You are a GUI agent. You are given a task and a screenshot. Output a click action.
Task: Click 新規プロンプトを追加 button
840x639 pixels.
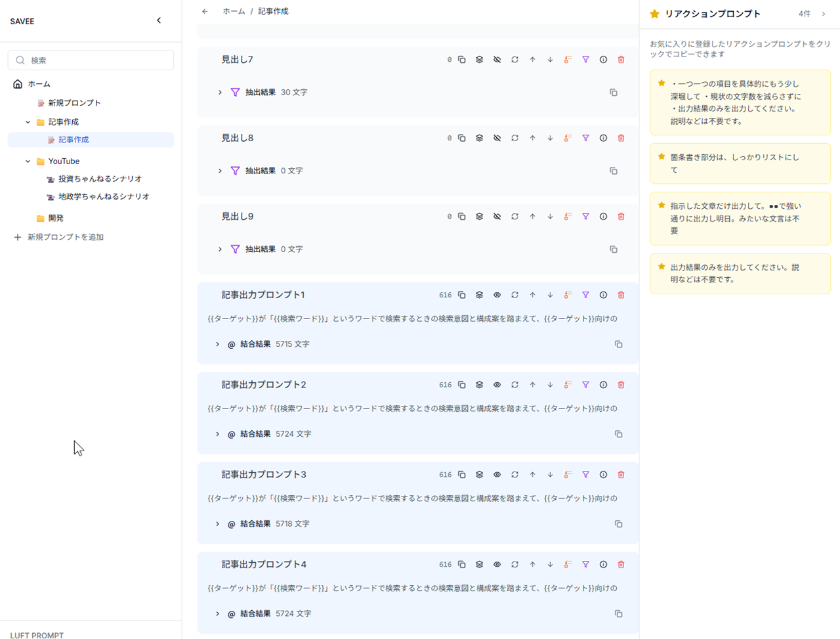(x=59, y=237)
